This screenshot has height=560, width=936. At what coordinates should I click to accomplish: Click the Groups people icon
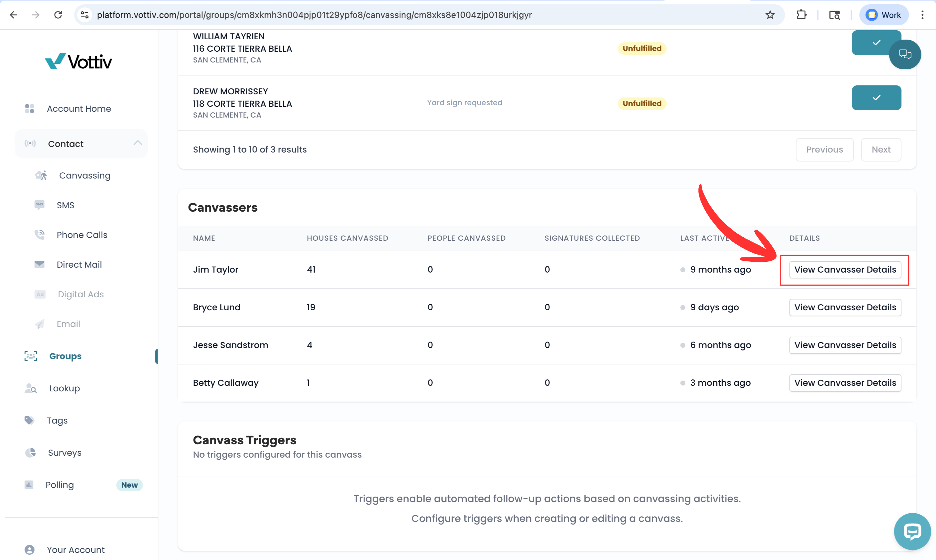coord(31,356)
